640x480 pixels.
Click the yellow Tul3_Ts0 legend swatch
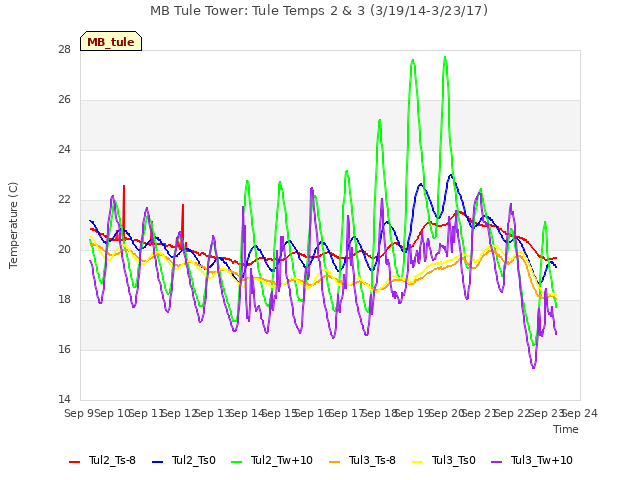(418, 461)
